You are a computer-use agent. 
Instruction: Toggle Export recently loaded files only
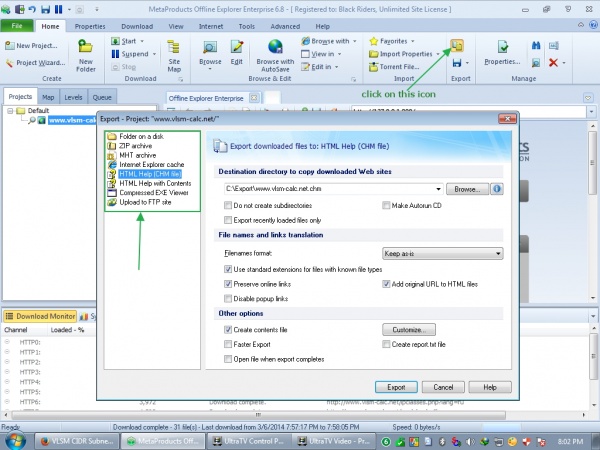coord(228,220)
